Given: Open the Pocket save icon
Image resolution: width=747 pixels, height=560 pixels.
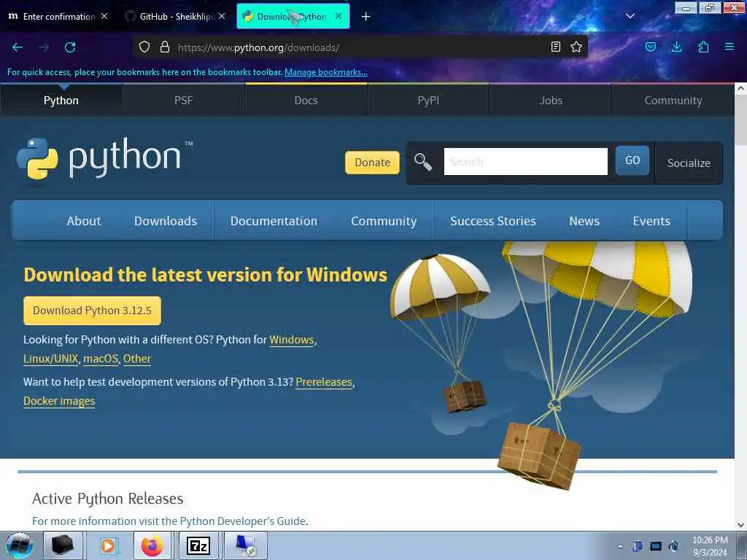Looking at the screenshot, I should click(650, 47).
